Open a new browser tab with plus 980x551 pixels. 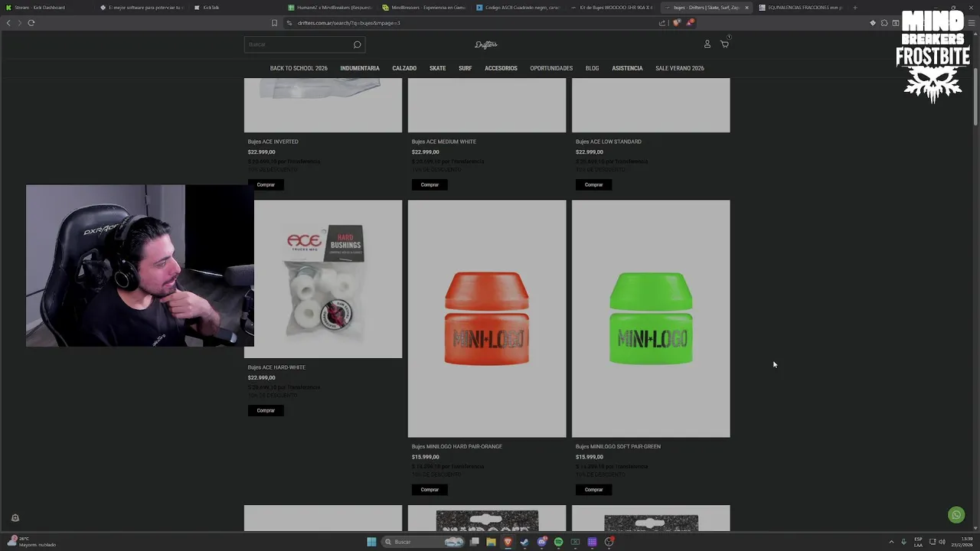pos(855,8)
